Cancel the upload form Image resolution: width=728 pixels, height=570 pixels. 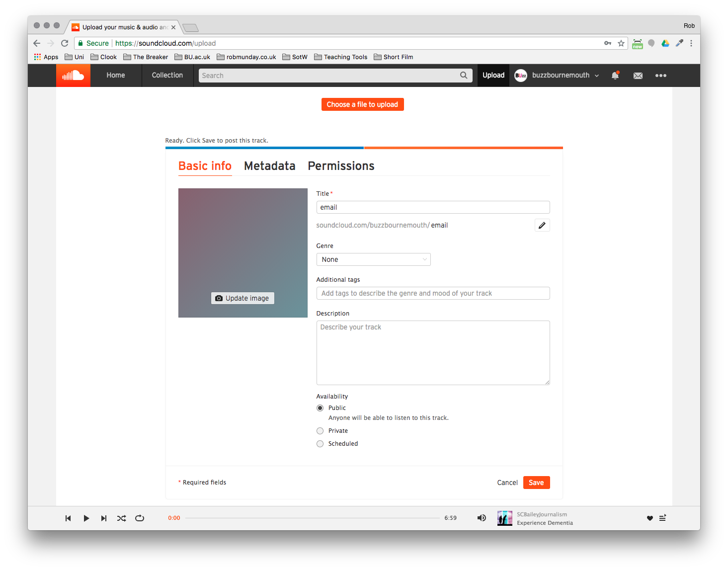507,483
